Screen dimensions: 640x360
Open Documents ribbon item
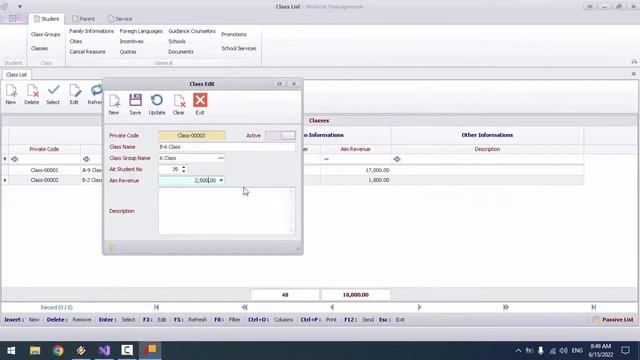pos(181,52)
